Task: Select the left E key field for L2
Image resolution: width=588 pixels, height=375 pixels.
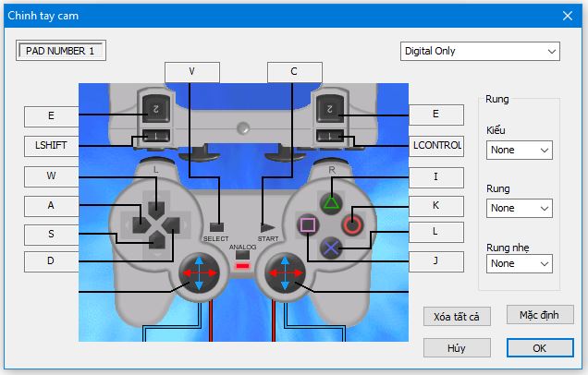Action: point(52,116)
